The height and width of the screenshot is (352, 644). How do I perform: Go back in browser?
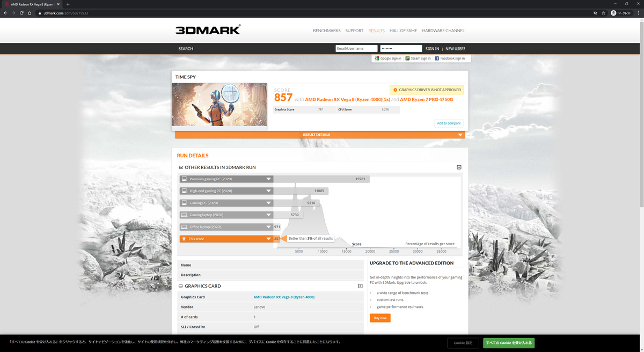pos(5,13)
